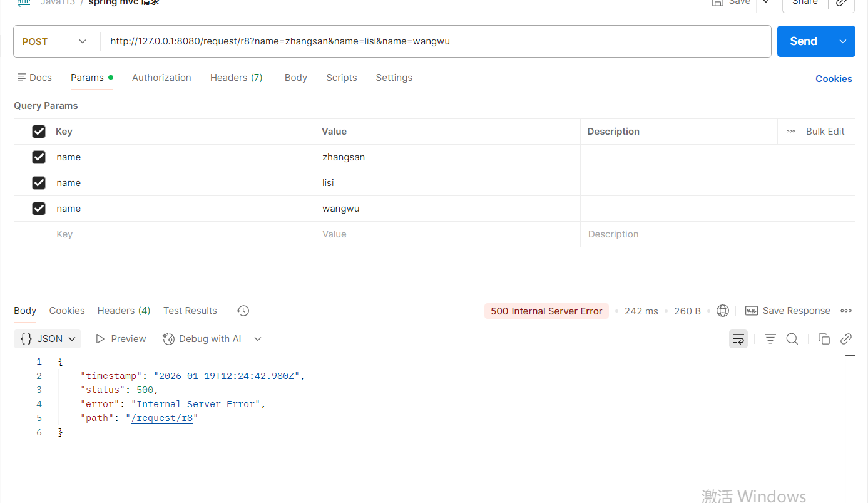This screenshot has height=503, width=868.
Task: Follow the /request/r8 link in response
Action: click(x=161, y=418)
